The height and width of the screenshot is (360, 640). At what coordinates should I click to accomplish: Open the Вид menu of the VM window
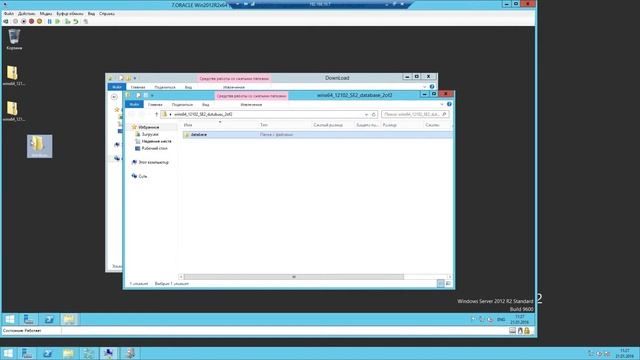click(91, 13)
